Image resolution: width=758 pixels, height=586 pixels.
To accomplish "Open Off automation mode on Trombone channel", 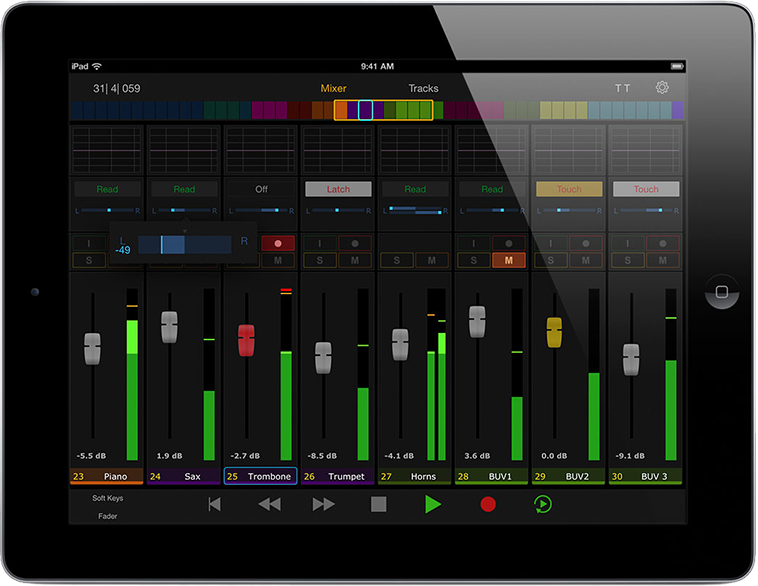I will (261, 189).
